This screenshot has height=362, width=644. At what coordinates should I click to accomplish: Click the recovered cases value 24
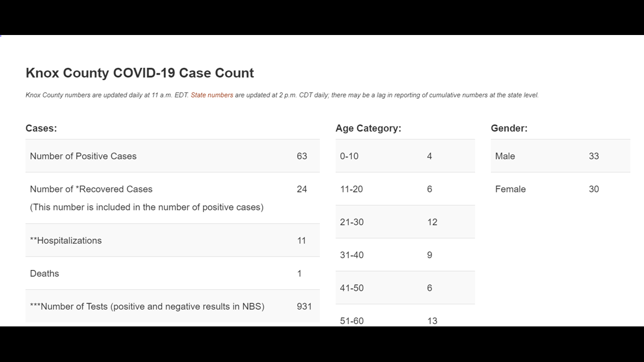click(302, 189)
